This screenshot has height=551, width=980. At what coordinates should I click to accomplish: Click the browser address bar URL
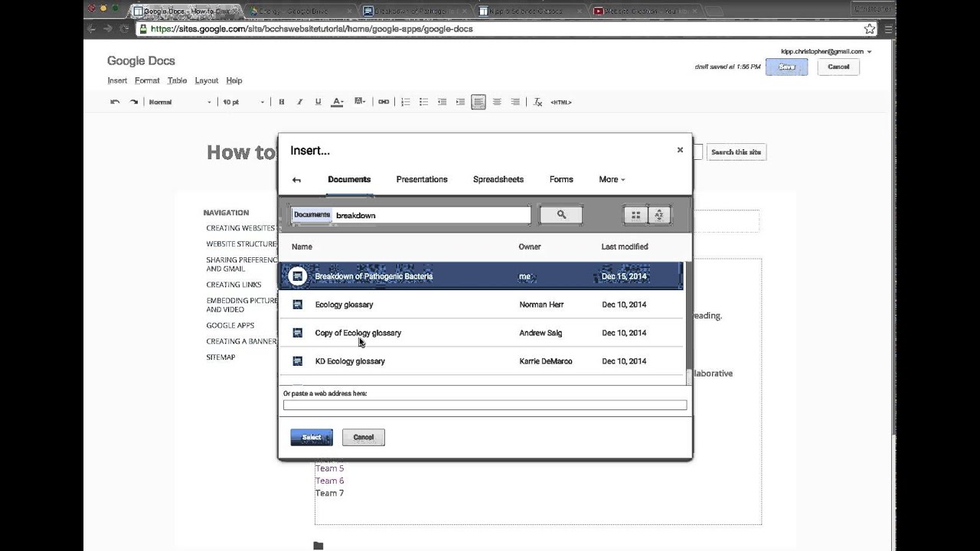[312, 29]
